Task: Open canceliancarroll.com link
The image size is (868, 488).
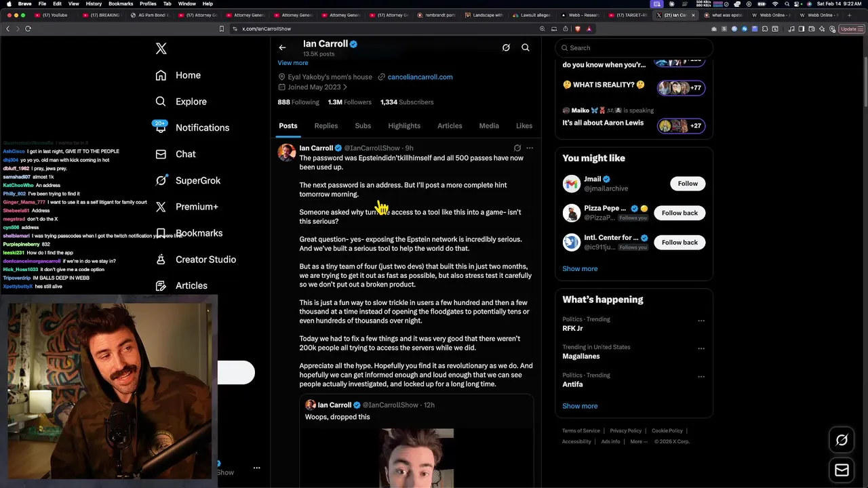Action: coord(420,77)
